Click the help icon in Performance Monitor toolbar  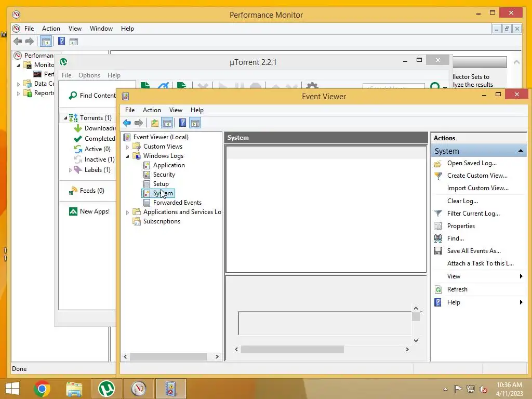pyautogui.click(x=61, y=42)
